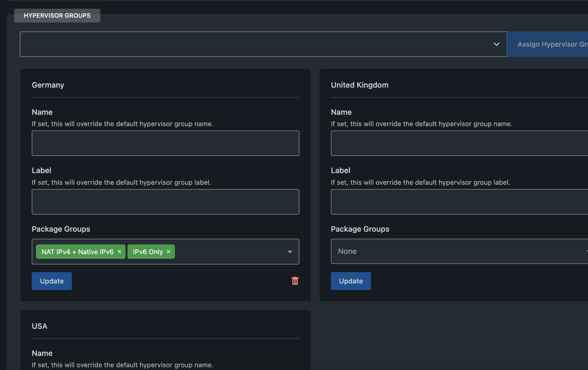
Task: Delete the Germany hypervisor group via trash icon
Action: pos(295,281)
